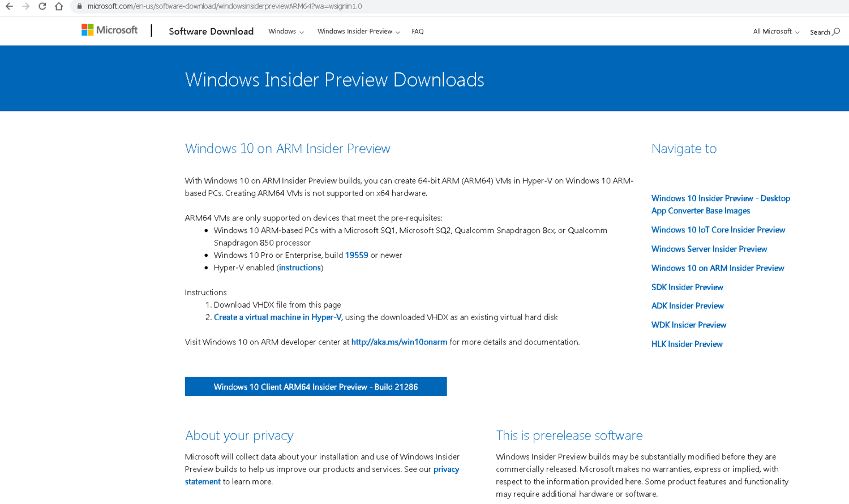Click the Windows Insider Preview Downloads banner title
This screenshot has width=849, height=504.
pyautogui.click(x=335, y=80)
